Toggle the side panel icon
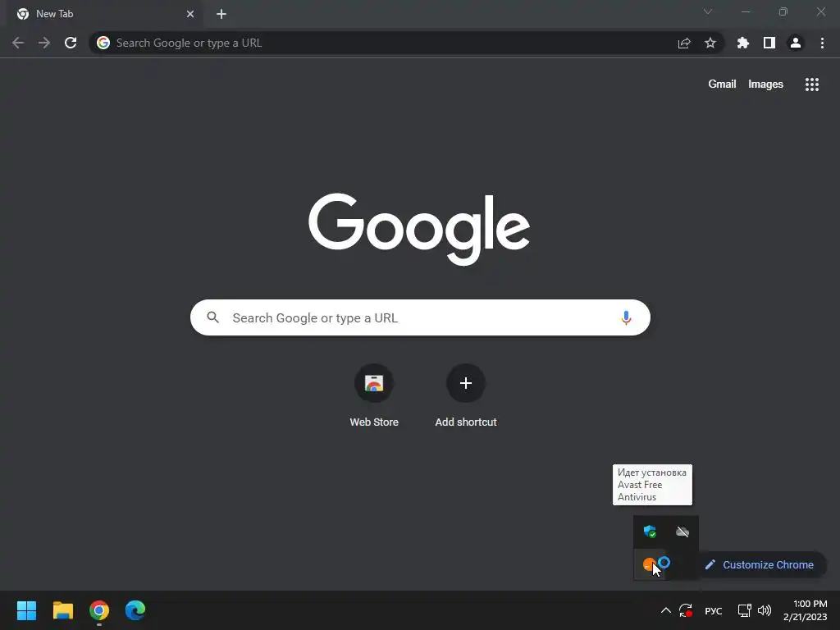Screen dimensions: 840x630 [769, 43]
